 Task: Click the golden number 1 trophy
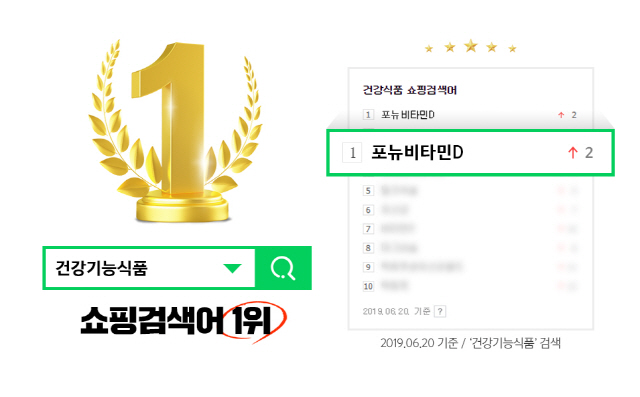176,131
